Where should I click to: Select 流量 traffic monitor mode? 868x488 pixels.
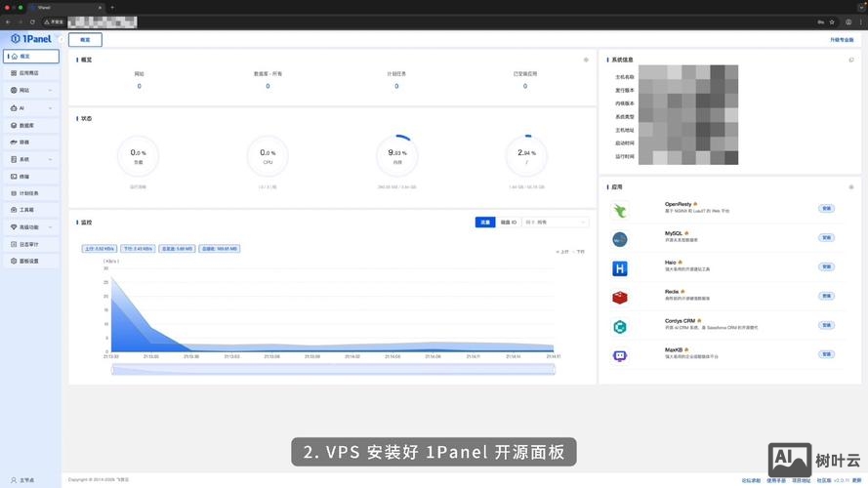click(x=485, y=222)
